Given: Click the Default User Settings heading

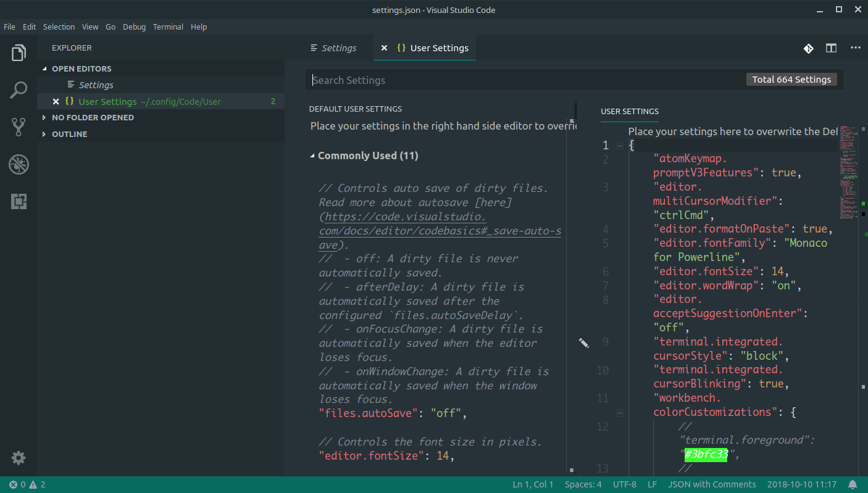Looking at the screenshot, I should 355,109.
